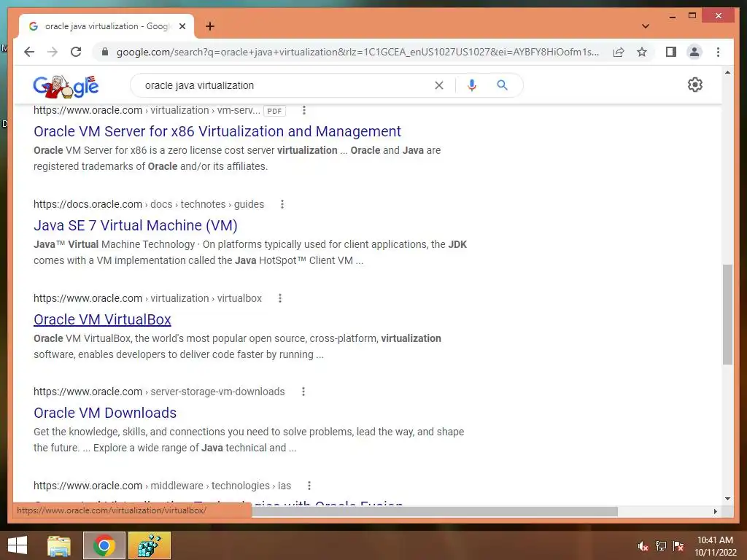
Task: Bookmark this page with the star
Action: (x=642, y=52)
